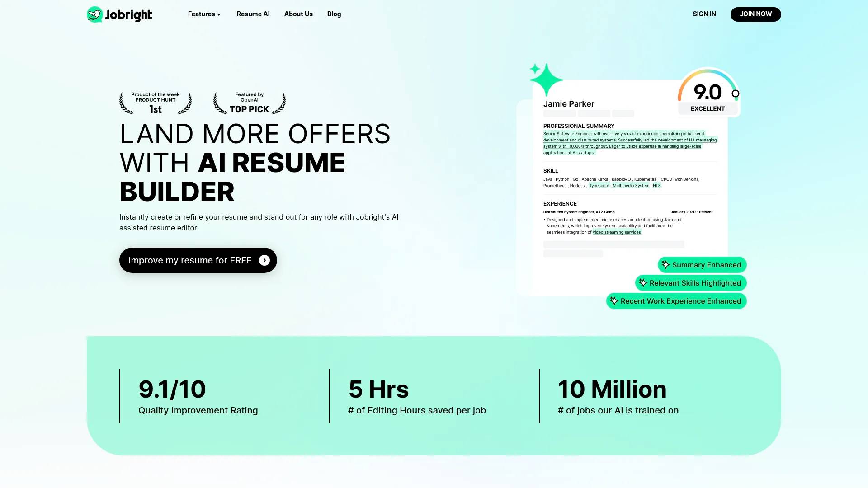Open the Resume AI navigation tab

pyautogui.click(x=253, y=14)
